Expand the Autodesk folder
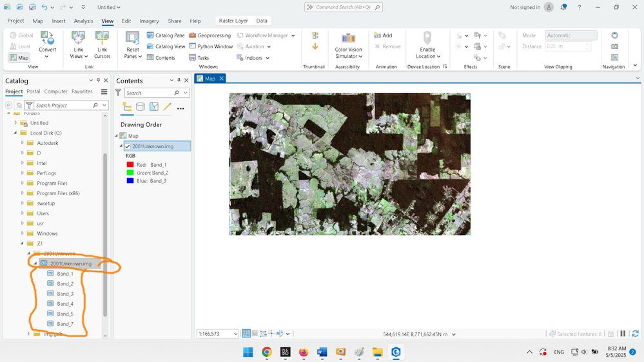 pyautogui.click(x=23, y=143)
